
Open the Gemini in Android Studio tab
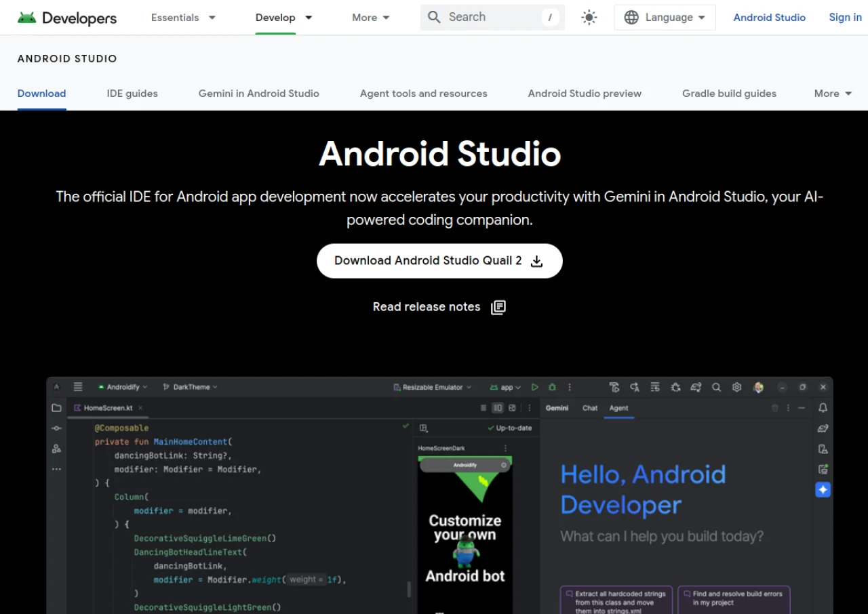click(x=259, y=94)
